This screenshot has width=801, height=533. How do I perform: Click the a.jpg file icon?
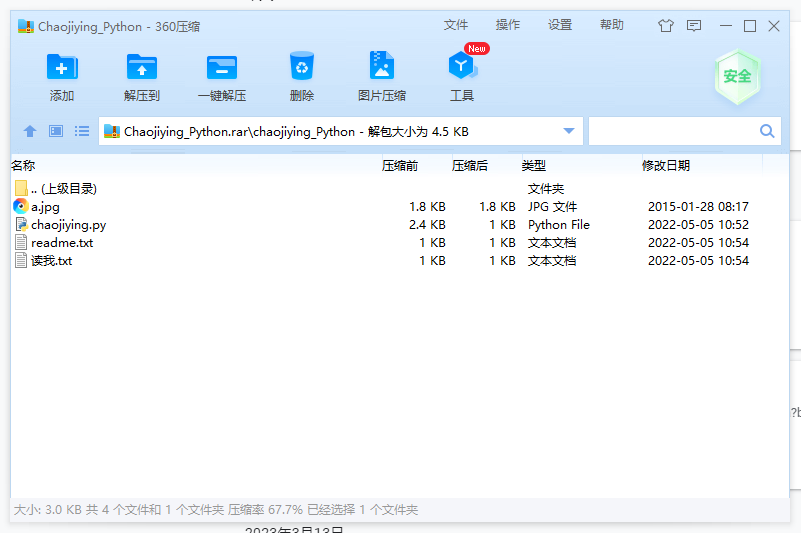tap(20, 206)
